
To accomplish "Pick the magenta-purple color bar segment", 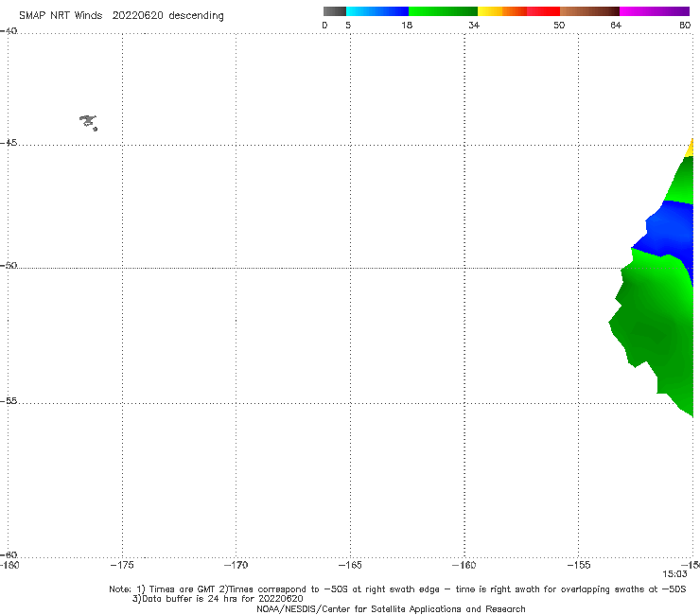I will [655, 11].
